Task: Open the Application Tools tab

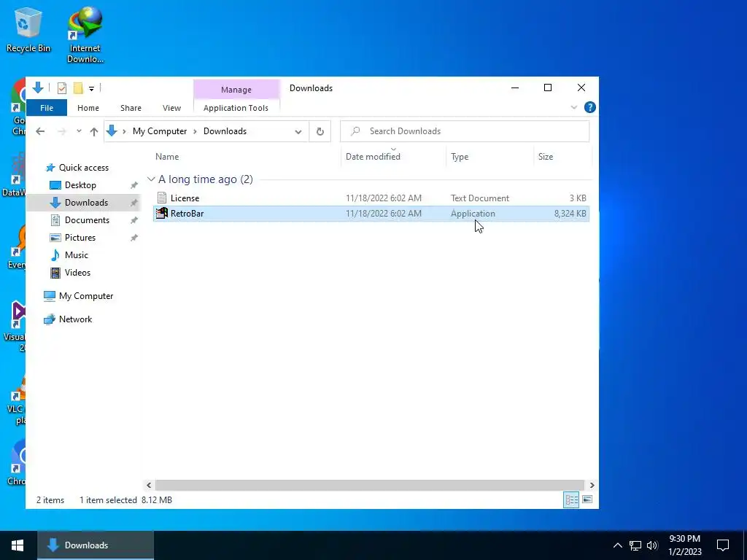Action: (236, 108)
